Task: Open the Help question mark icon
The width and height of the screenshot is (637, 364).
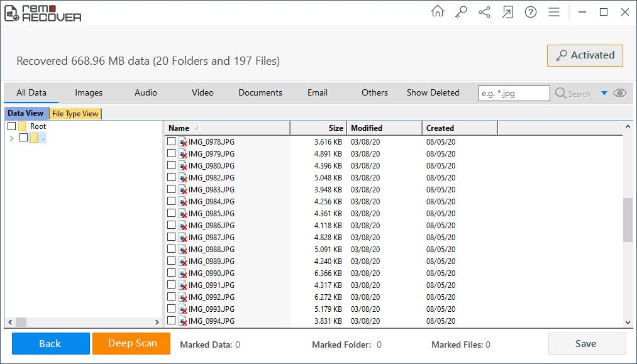Action: (x=531, y=12)
